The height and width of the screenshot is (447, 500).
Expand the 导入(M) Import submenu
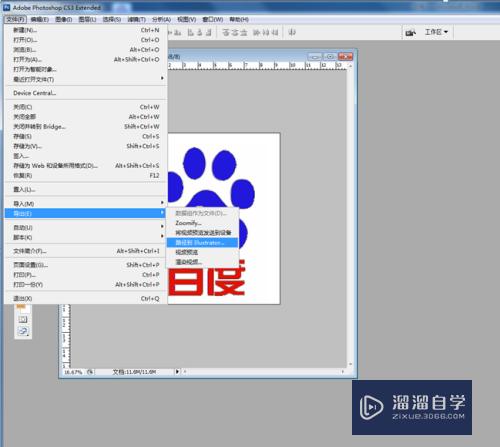[86, 203]
